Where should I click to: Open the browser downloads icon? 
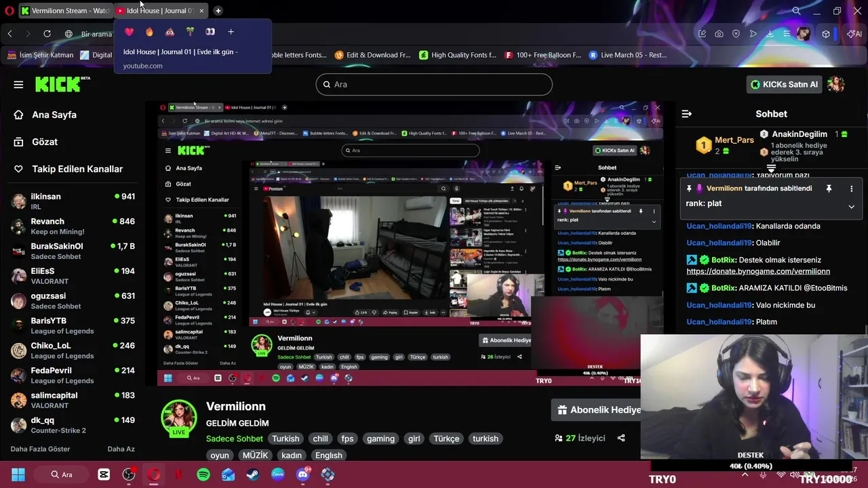pyautogui.click(x=770, y=34)
